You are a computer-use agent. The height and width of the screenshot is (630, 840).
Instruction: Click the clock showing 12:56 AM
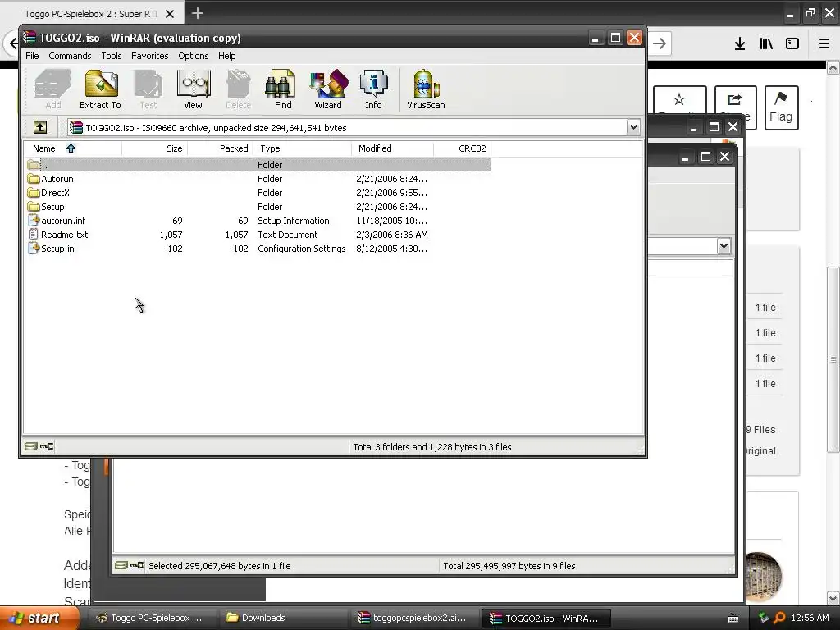pos(810,618)
